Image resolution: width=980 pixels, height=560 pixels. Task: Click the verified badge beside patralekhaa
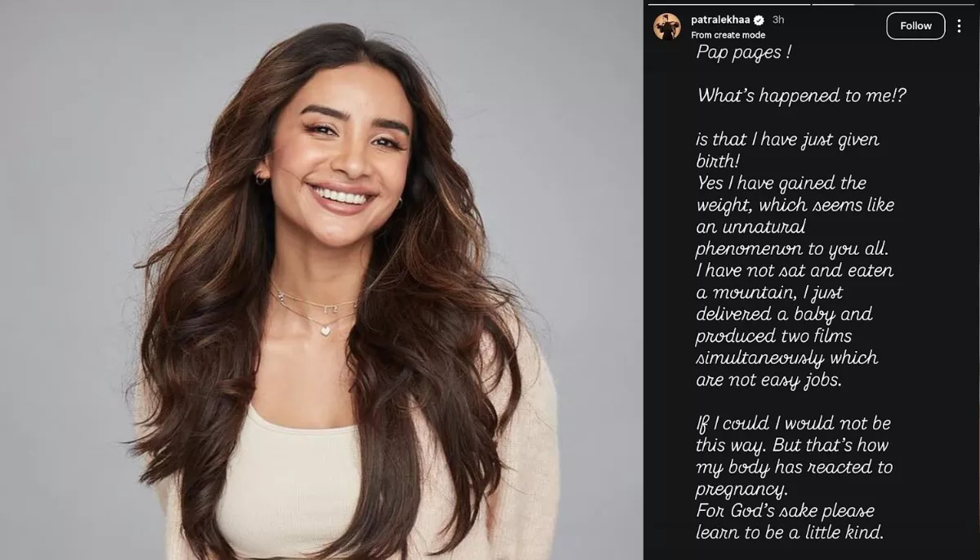(759, 20)
